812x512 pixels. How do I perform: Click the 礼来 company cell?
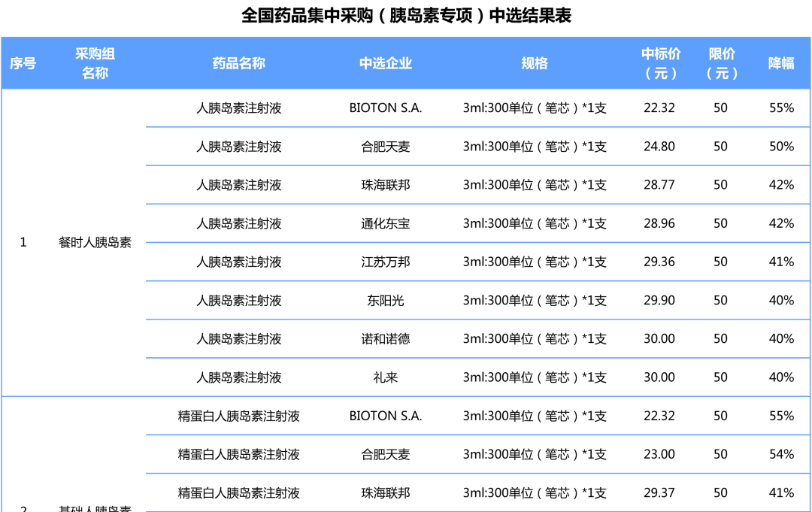click(386, 377)
